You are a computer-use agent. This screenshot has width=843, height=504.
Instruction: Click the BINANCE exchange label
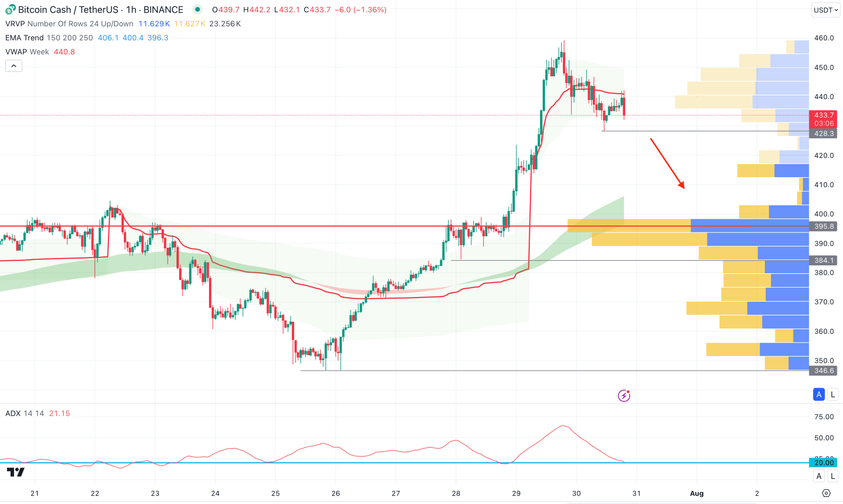[x=163, y=10]
